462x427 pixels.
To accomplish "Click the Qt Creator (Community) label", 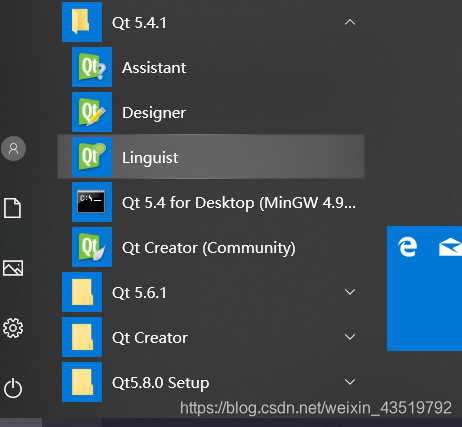I will 209,248.
